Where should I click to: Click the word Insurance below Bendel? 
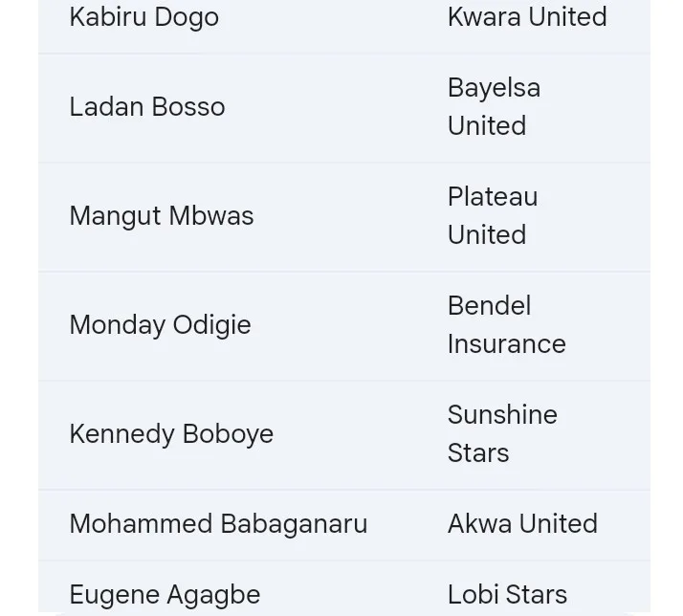pos(506,344)
